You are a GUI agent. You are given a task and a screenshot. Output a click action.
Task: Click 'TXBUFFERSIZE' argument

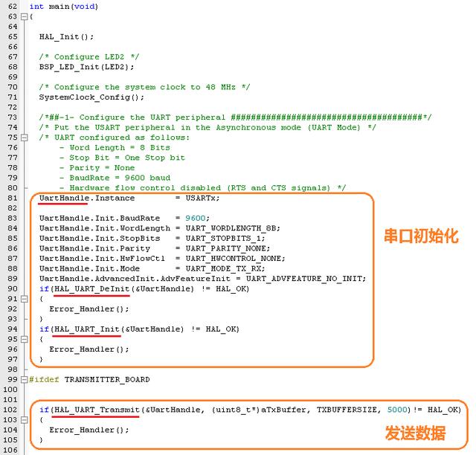coord(347,410)
